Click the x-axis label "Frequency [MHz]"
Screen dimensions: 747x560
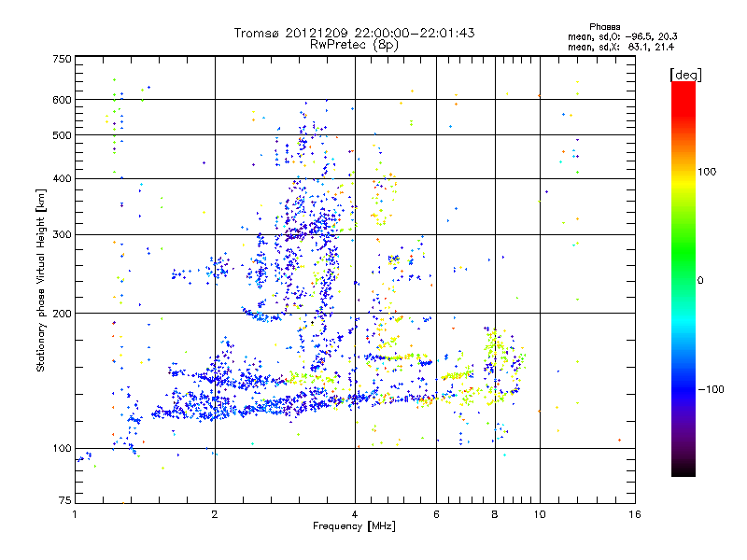tap(354, 526)
